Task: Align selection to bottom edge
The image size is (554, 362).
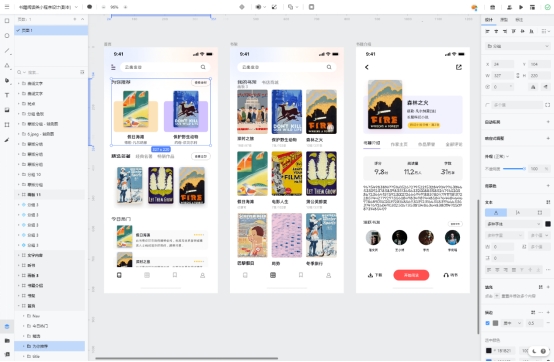Action: coord(531,31)
